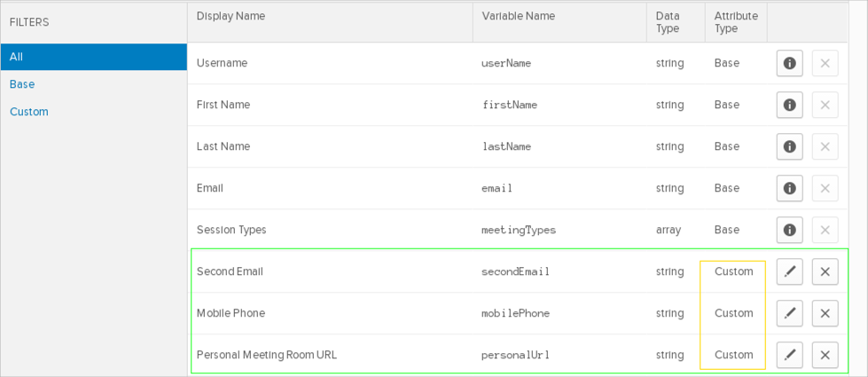The height and width of the screenshot is (377, 868).
Task: Filter attributes by Base
Action: pyautogui.click(x=22, y=84)
